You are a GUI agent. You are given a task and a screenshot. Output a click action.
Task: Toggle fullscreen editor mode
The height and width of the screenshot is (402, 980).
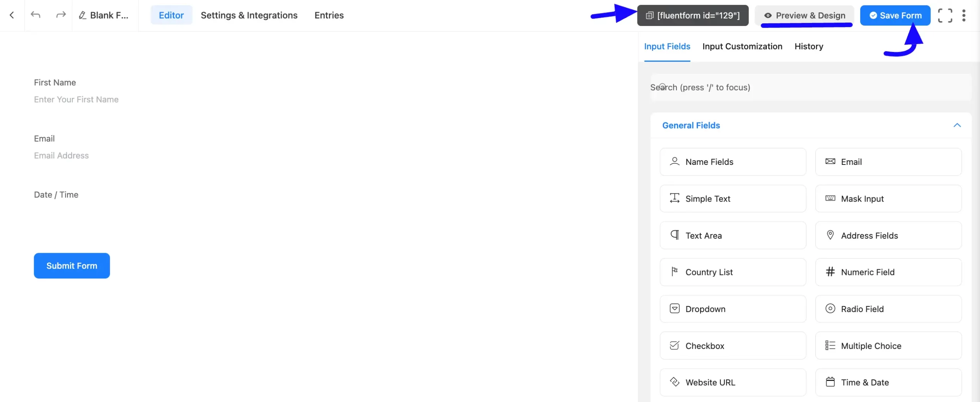(945, 15)
